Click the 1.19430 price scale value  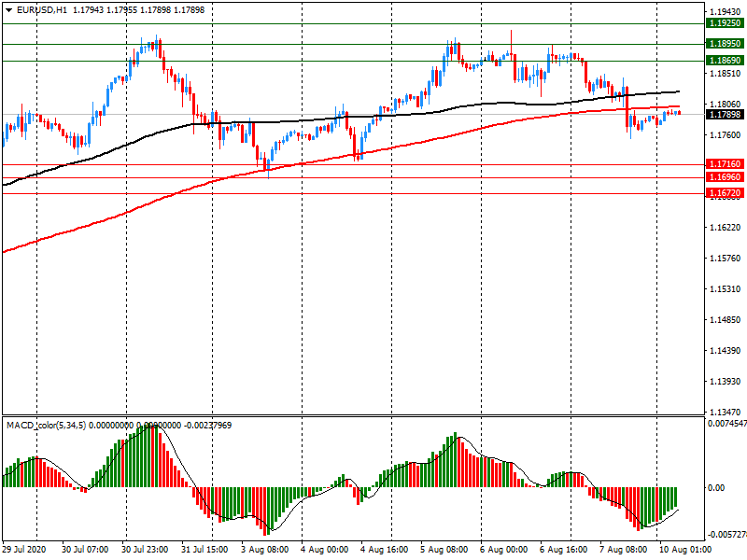pos(726,12)
